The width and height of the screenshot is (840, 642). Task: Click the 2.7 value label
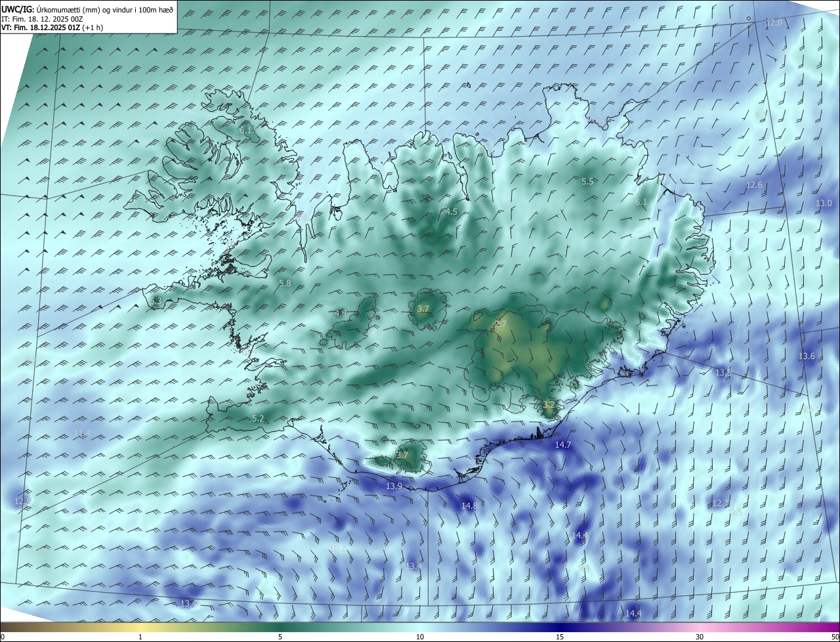[501, 324]
